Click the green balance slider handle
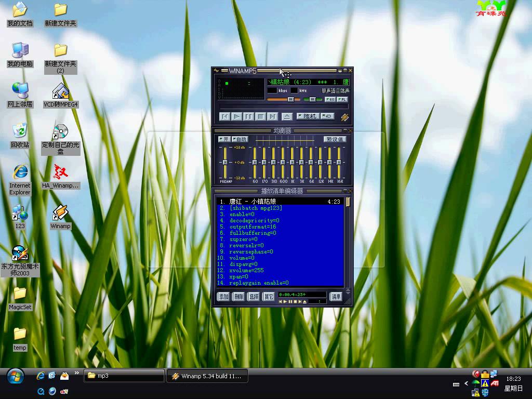Screen dimensions: 532x399 coord(312,99)
